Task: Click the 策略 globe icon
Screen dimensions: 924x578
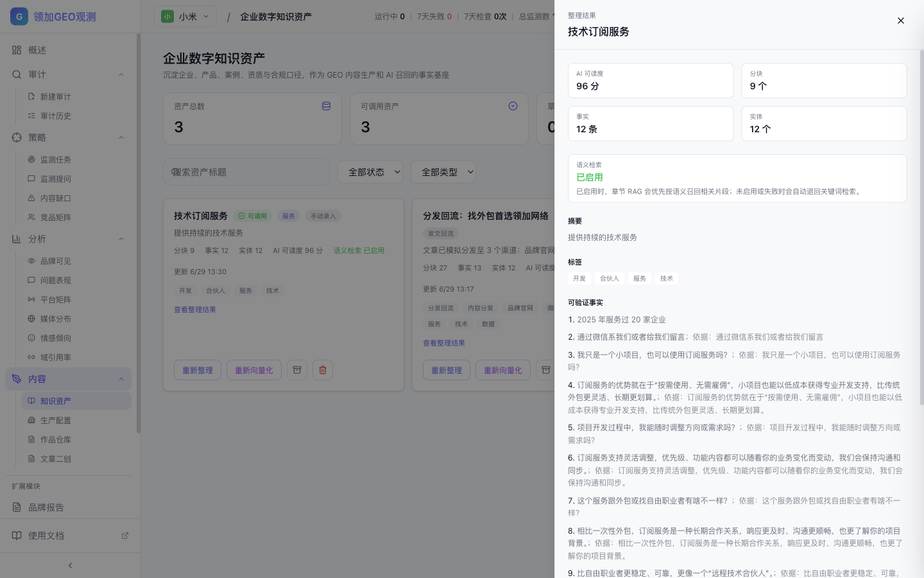Action: pos(17,137)
